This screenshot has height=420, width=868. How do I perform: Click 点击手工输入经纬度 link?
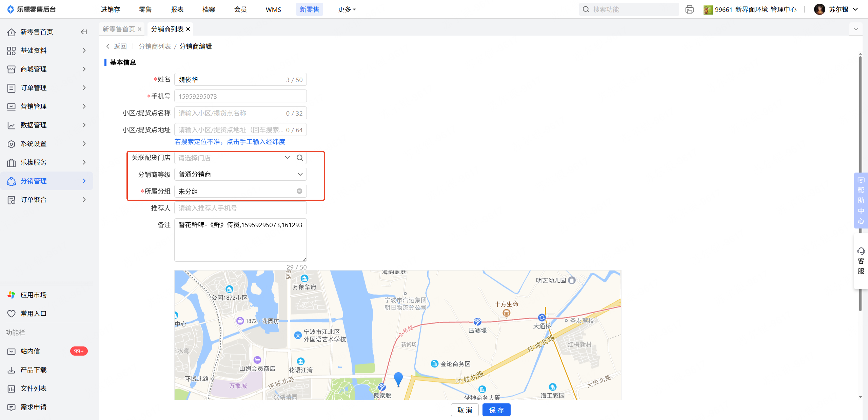pos(256,142)
